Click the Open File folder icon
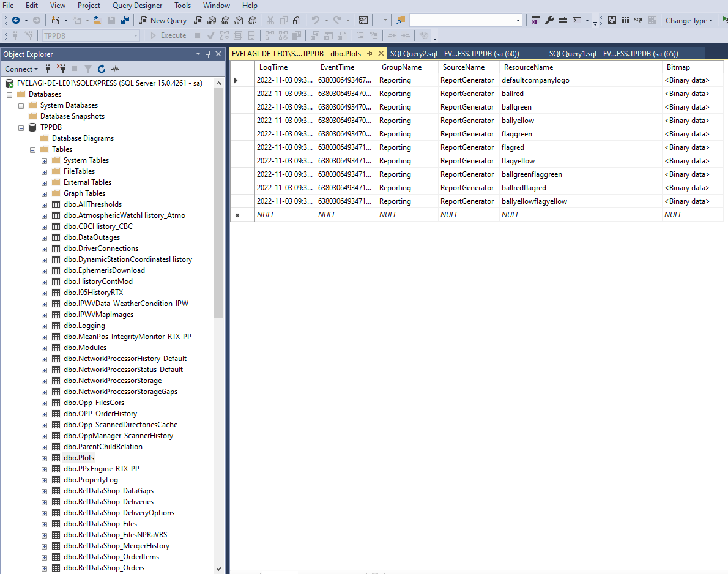Image resolution: width=728 pixels, height=574 pixels. [98, 20]
